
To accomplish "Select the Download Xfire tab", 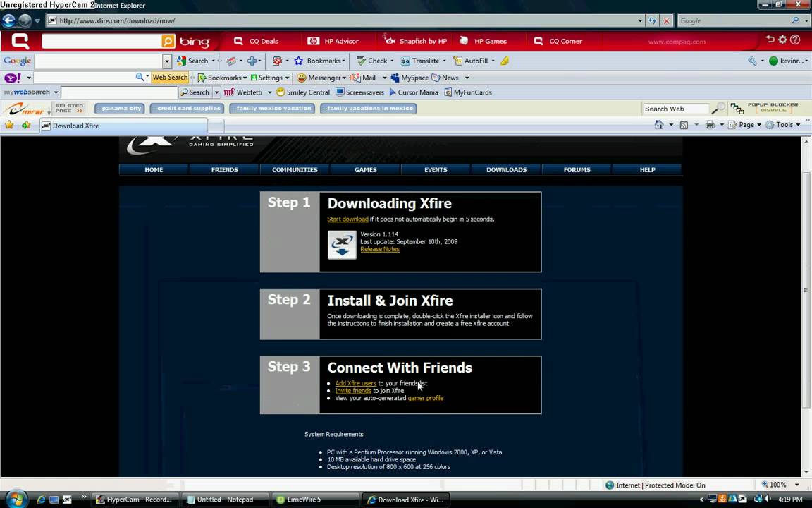I will (124, 126).
